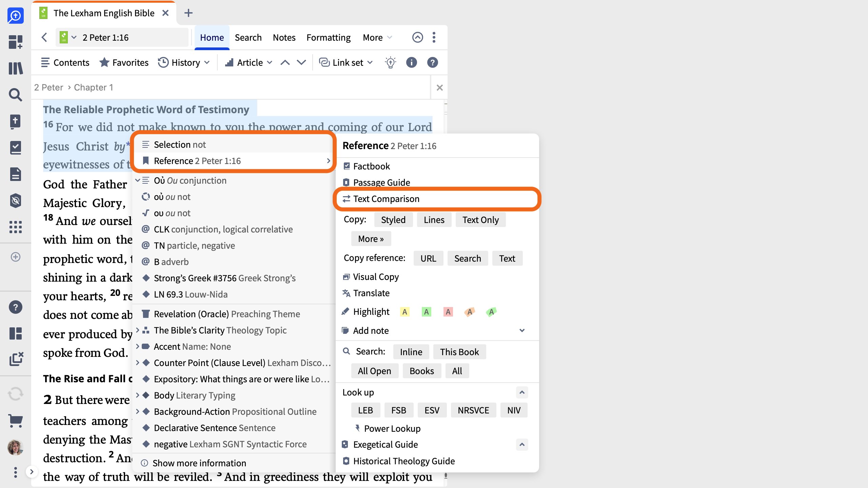Click the shopping cart store icon
868x488 pixels.
click(16, 421)
